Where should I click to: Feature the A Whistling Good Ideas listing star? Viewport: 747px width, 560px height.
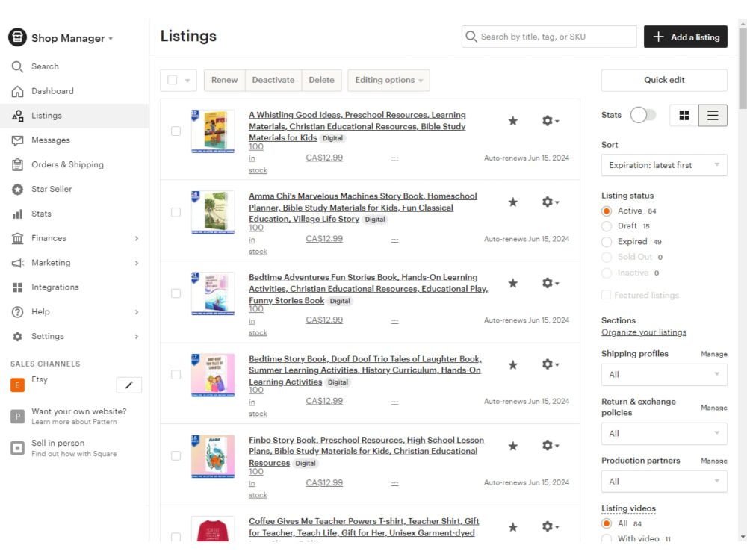click(512, 121)
